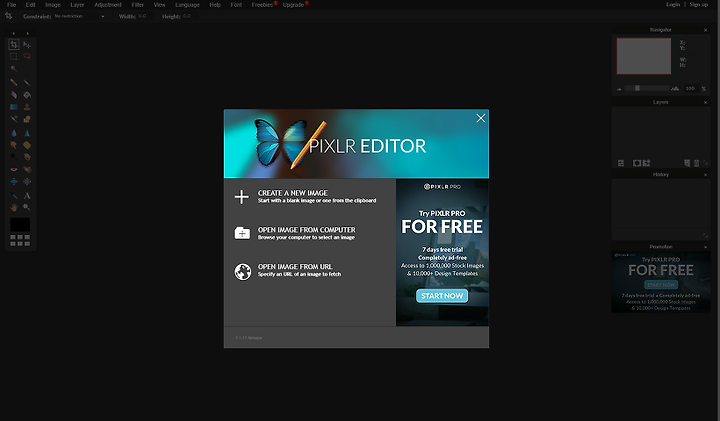This screenshot has height=421, width=720.
Task: Select the Pencil tool
Action: tap(14, 83)
